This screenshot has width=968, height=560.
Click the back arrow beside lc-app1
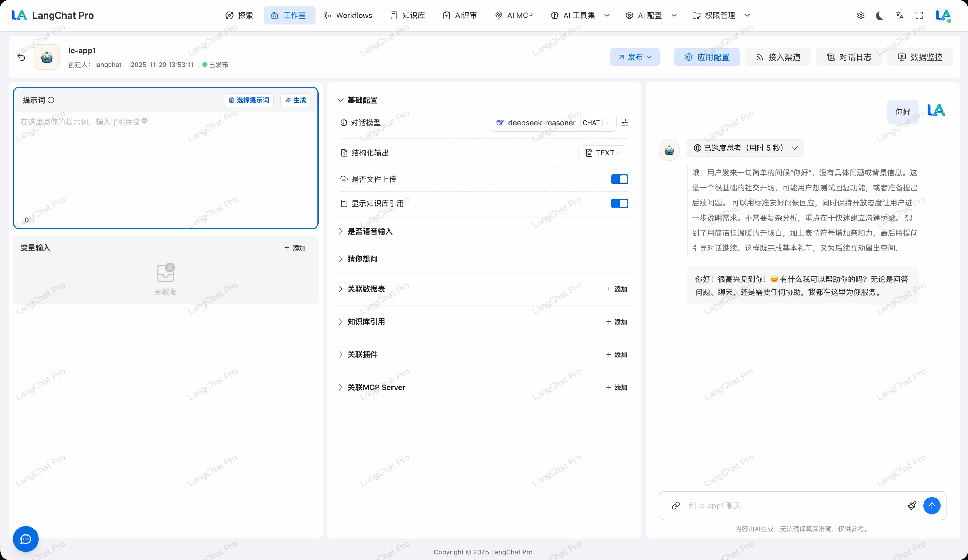click(22, 57)
